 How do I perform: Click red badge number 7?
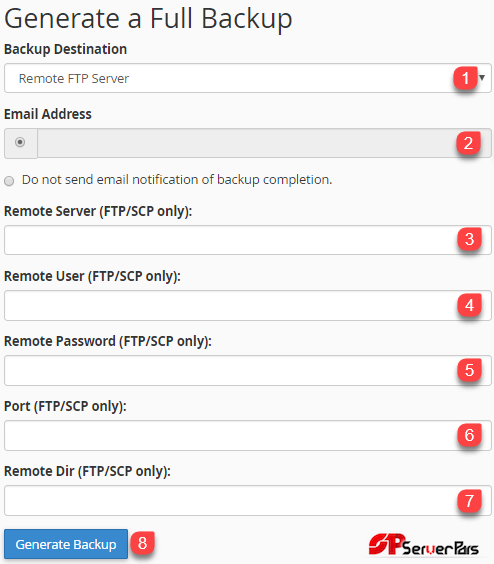click(x=469, y=501)
